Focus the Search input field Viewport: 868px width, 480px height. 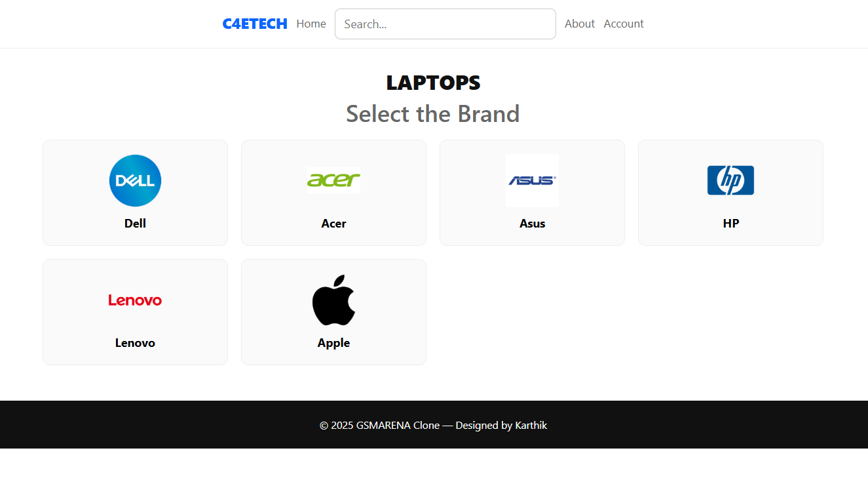(x=445, y=24)
